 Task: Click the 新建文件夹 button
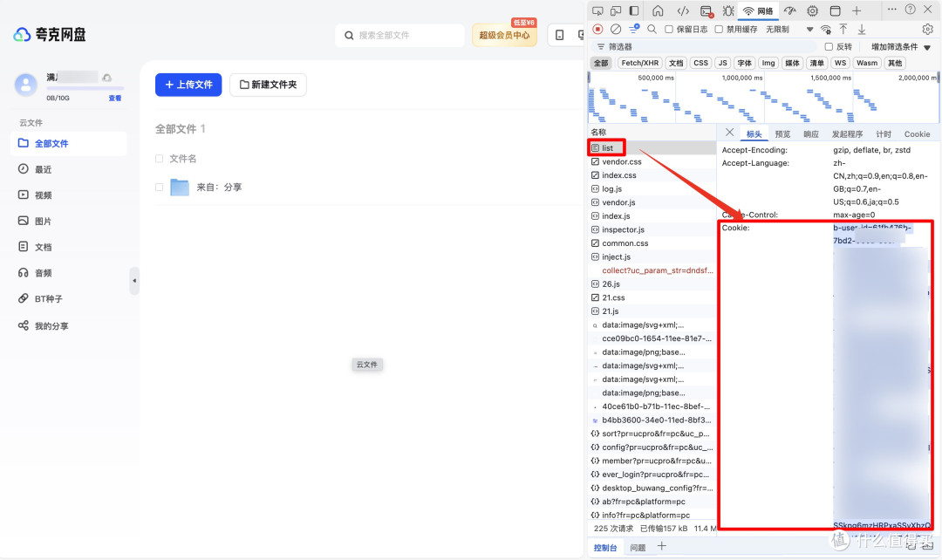(x=268, y=85)
